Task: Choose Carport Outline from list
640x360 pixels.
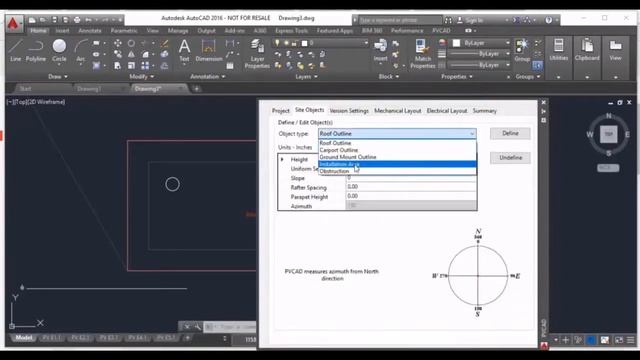Action: [397, 150]
